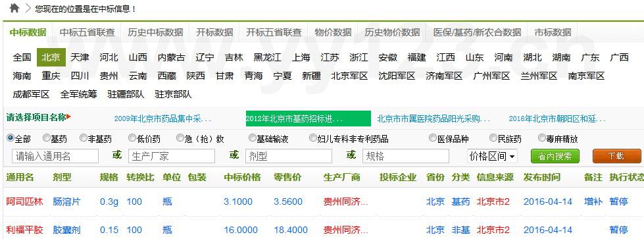Select region 南京军区

click(x=586, y=76)
